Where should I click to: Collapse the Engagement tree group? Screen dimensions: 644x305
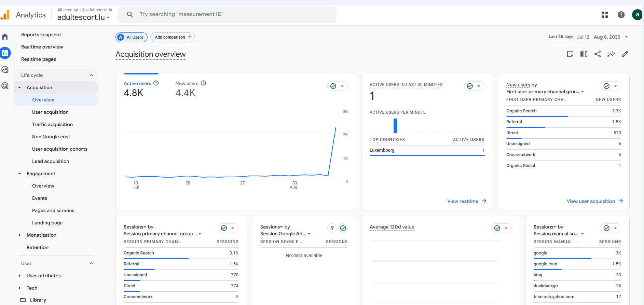click(x=19, y=174)
